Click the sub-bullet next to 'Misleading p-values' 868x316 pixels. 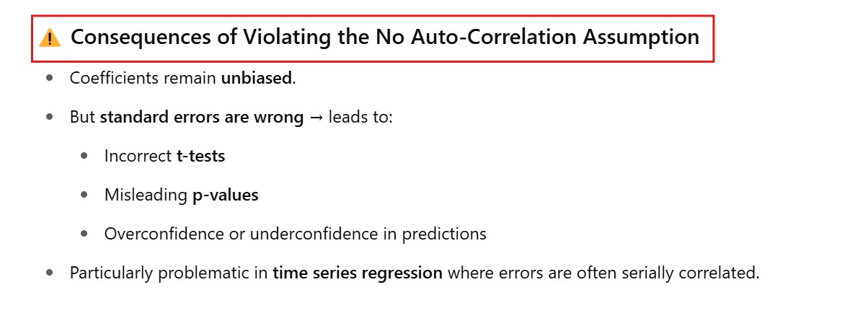click(84, 195)
